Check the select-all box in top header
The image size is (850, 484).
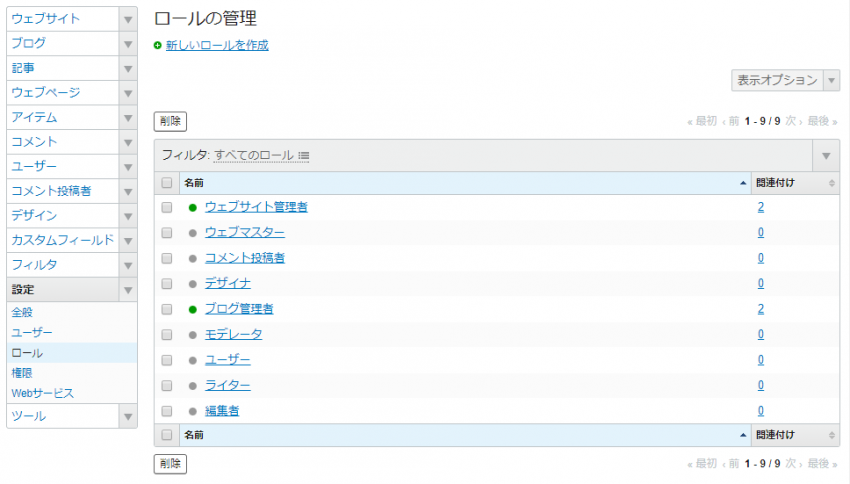(167, 183)
